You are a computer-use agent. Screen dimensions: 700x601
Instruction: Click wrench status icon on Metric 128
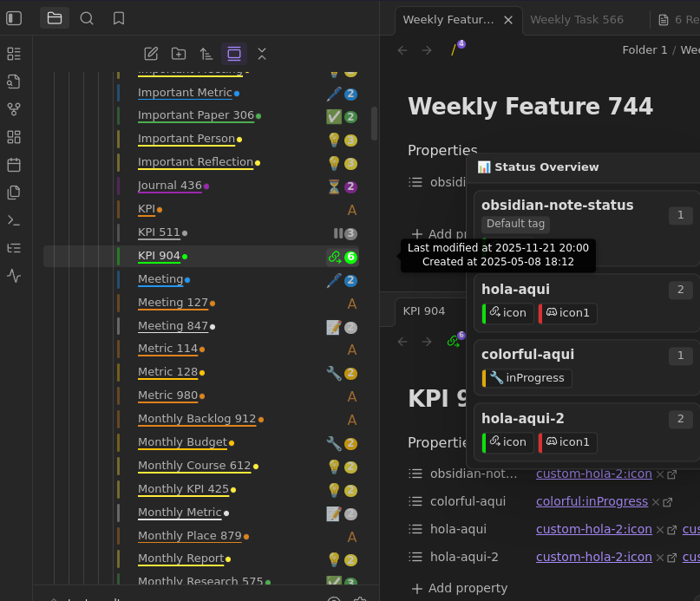pos(333,373)
